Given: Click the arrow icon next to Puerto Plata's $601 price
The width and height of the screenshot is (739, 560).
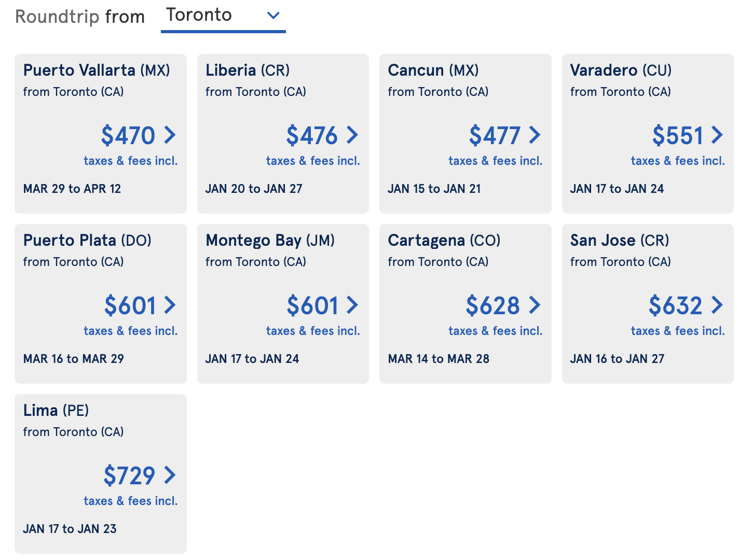Looking at the screenshot, I should (x=170, y=305).
